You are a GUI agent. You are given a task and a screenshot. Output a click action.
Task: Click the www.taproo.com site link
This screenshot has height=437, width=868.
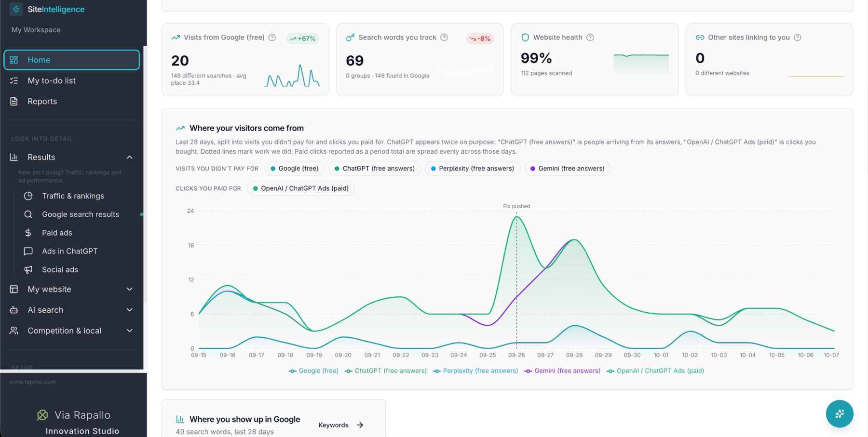[32, 382]
